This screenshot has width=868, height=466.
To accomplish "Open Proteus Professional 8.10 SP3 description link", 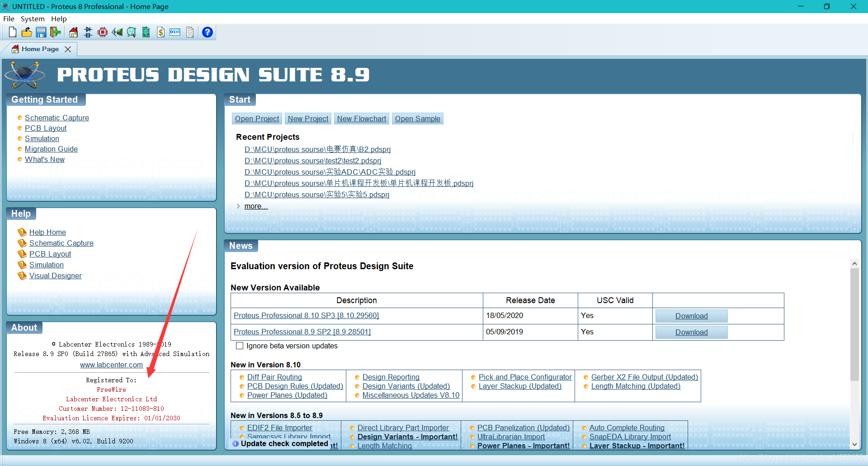I will point(306,315).
